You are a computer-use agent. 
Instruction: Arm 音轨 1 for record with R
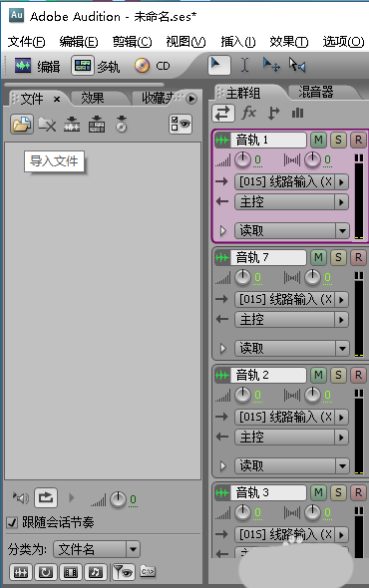pyautogui.click(x=358, y=140)
